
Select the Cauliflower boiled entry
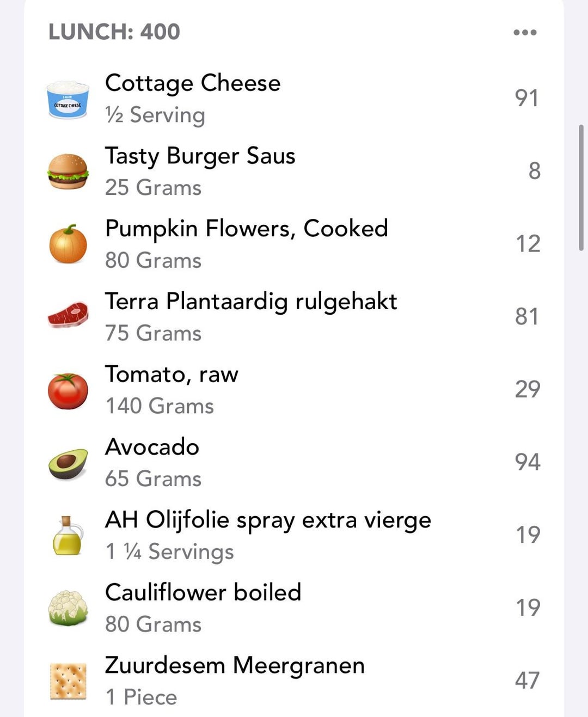(x=203, y=593)
